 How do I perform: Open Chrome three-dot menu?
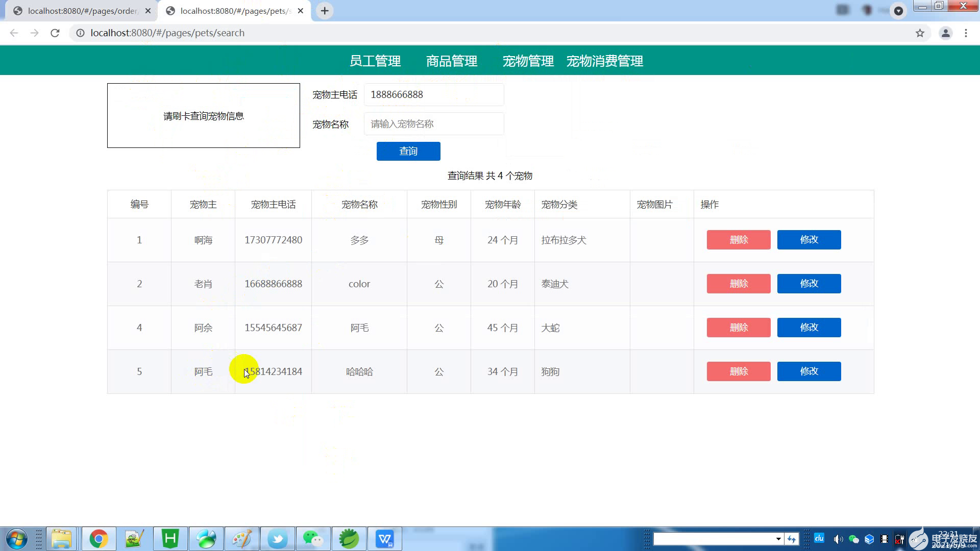(966, 33)
